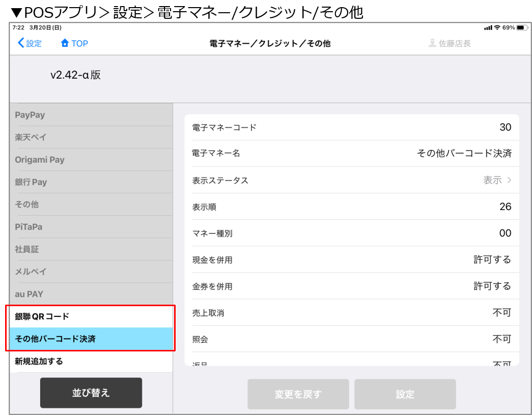Image resolution: width=532 pixels, height=415 pixels.
Task: Open Origami Pay settings
Action: coord(40,160)
